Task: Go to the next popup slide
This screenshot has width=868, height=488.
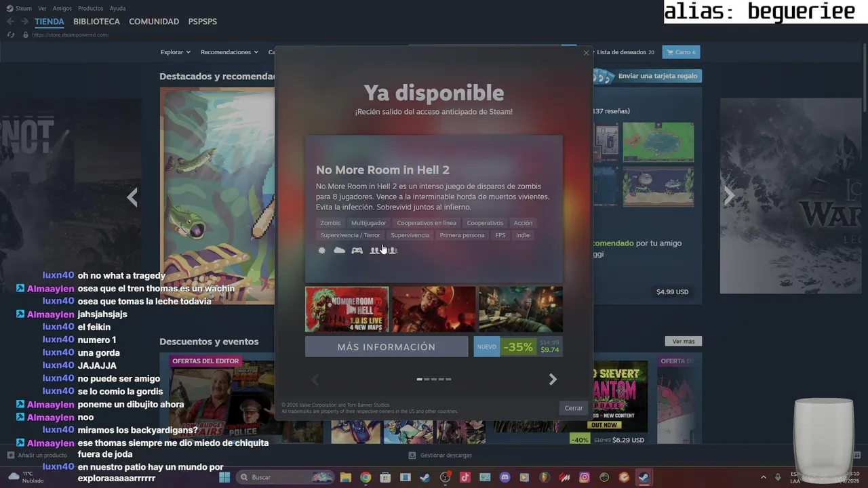Action: (553, 380)
